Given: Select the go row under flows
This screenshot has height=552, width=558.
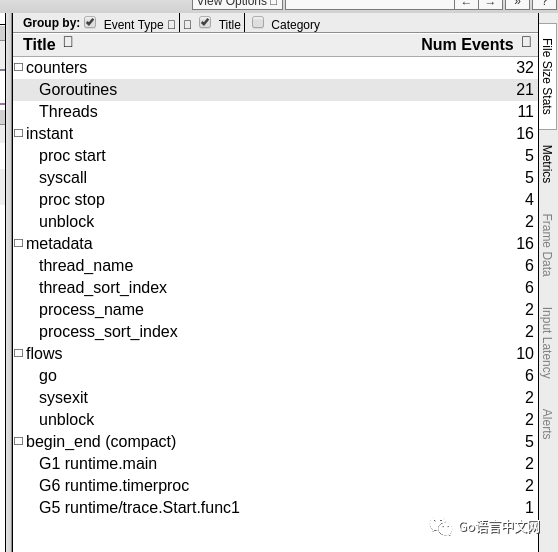Looking at the screenshot, I should pos(275,375).
